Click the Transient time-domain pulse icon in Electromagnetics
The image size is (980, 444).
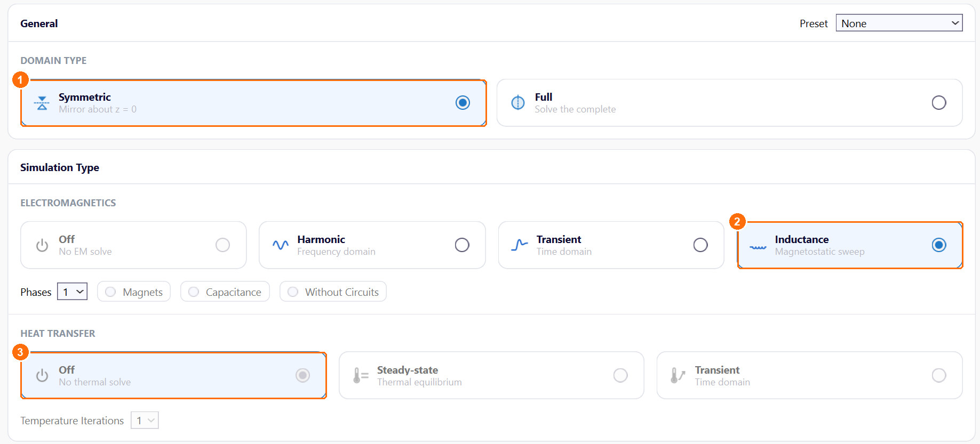click(x=520, y=245)
